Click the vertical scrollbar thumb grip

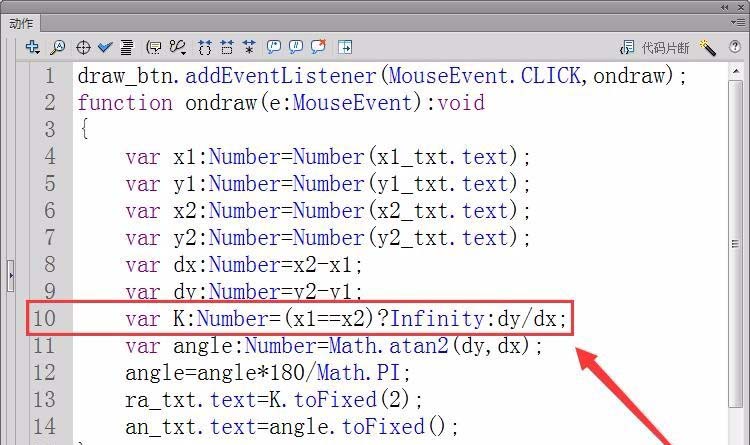click(736, 244)
